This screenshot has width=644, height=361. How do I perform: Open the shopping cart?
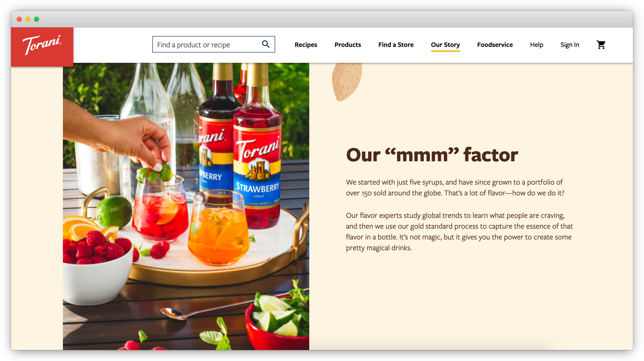pos(601,45)
